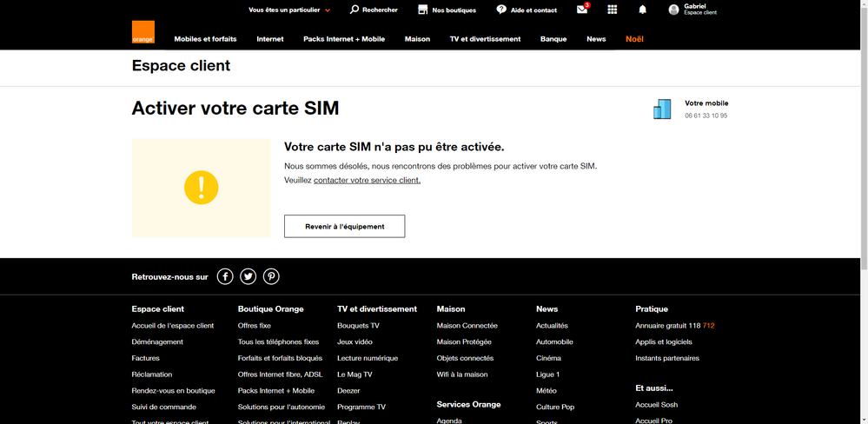Screen dimensions: 868x424
Task: Open Réclamation footer link
Action: coord(152,374)
